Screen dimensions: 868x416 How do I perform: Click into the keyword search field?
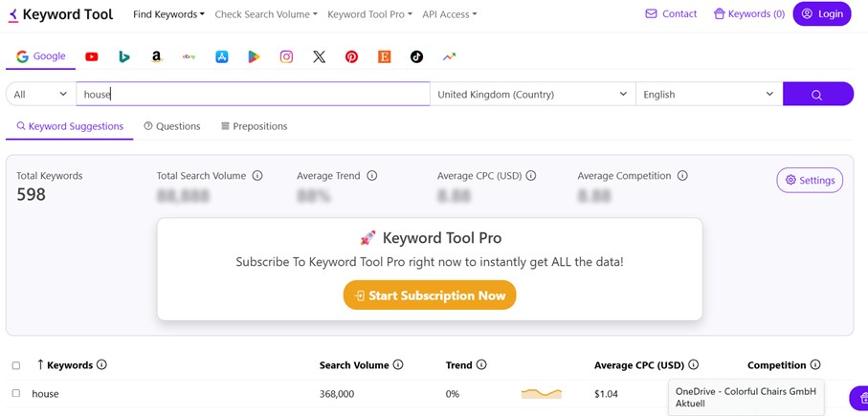point(254,94)
